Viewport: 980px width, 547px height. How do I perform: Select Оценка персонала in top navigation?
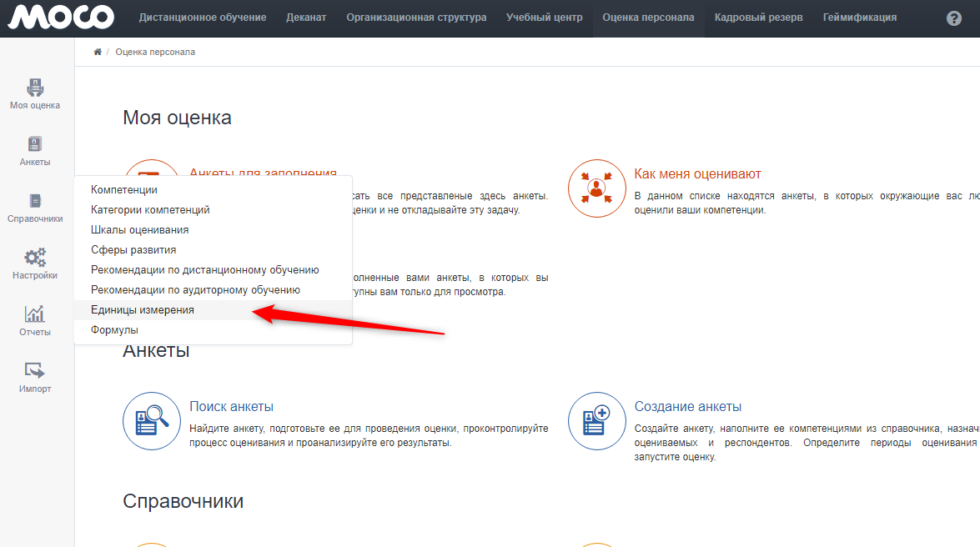pos(648,18)
